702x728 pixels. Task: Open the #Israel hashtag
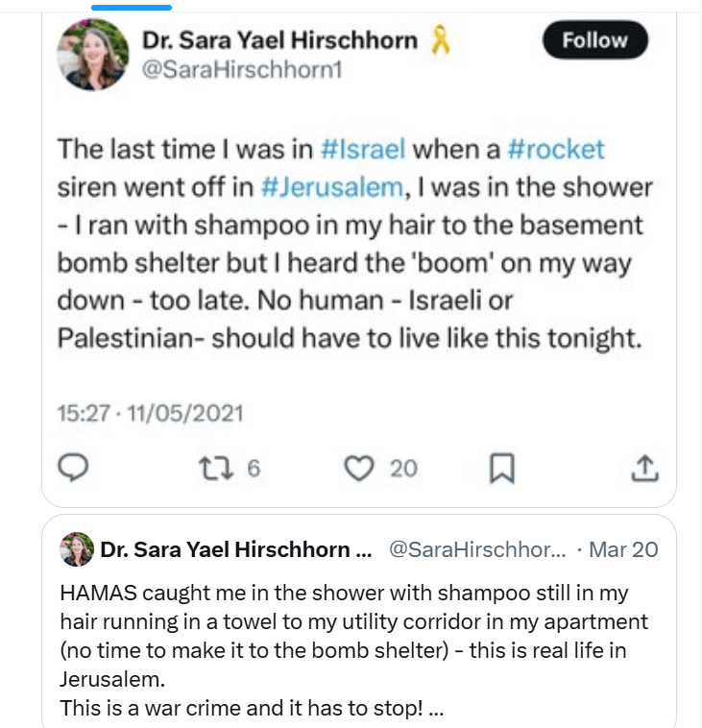[x=363, y=149]
